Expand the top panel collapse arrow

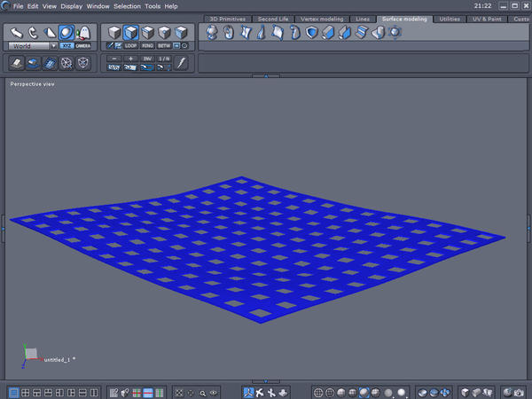tap(265, 76)
